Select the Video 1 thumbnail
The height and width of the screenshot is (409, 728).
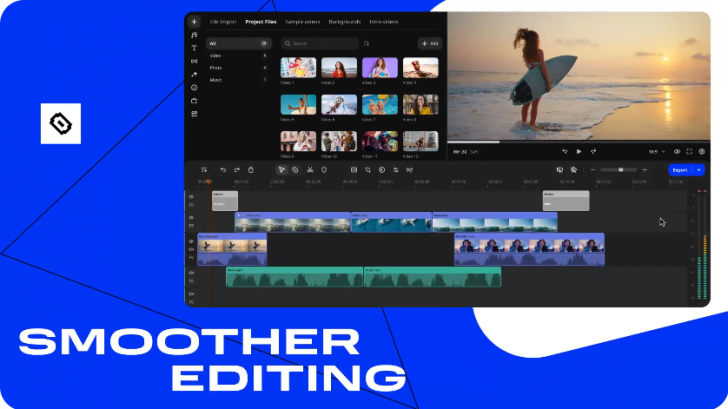pos(298,68)
